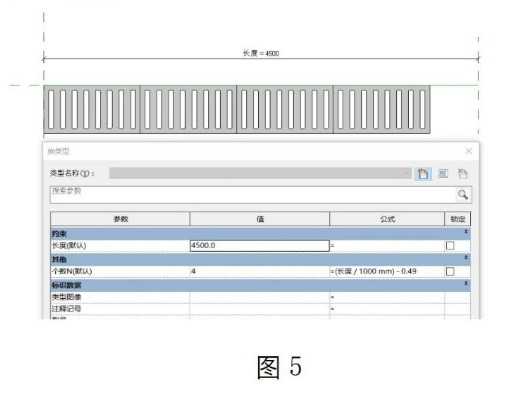Click the 4500.0 value field

point(259,246)
